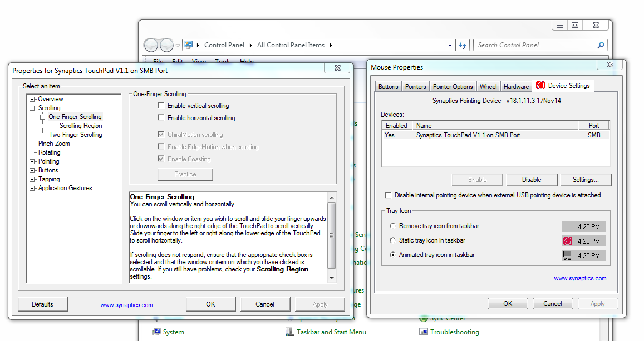Check Disable internal pointing device option

[388, 195]
